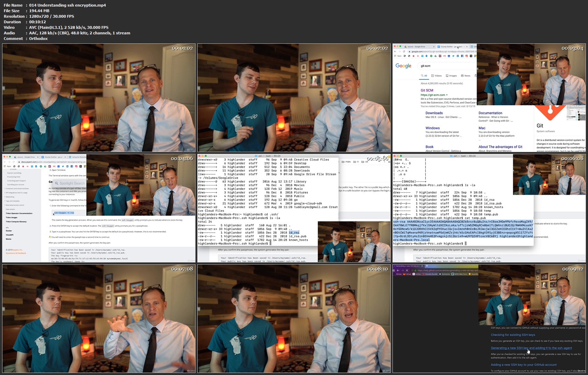Click the back arrow in GitHub frame browser
Screen dimensions: 588x375
[x=398, y=270]
